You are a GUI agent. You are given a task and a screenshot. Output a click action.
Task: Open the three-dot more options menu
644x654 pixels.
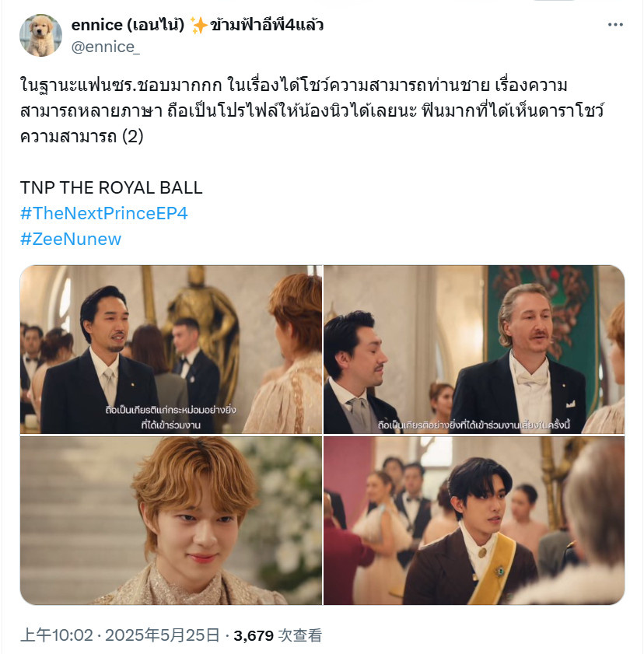615,25
